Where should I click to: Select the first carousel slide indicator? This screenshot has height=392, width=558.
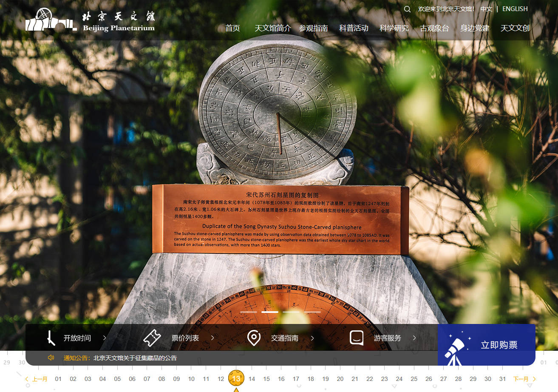click(249, 312)
